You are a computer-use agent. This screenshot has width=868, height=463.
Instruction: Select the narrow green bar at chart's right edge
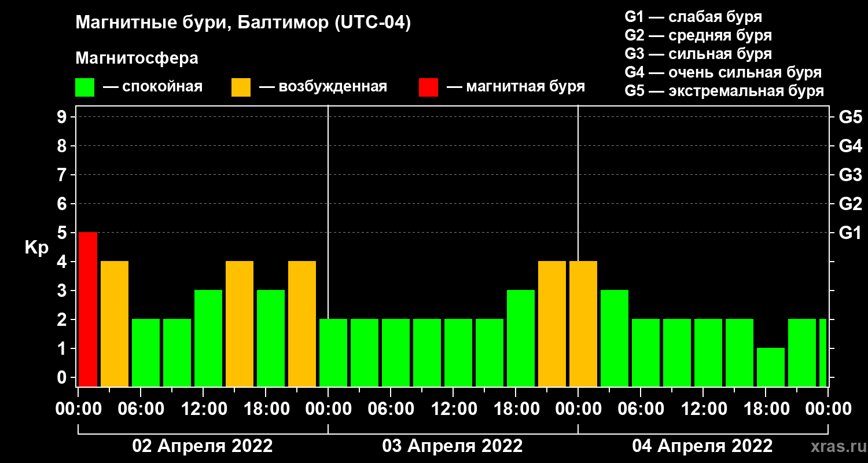pyautogui.click(x=822, y=352)
